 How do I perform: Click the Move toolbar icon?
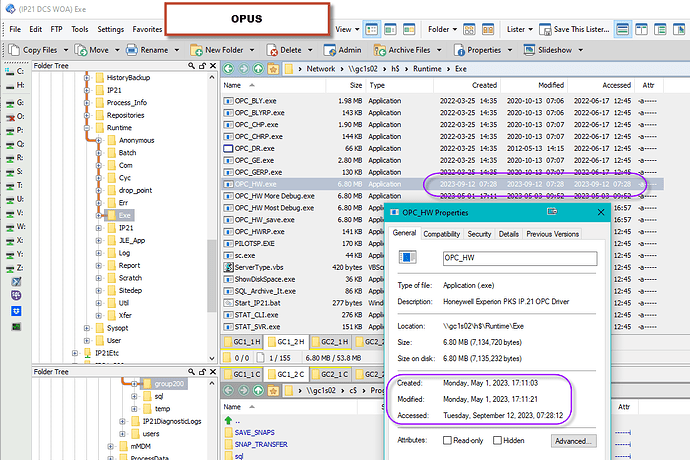(81, 50)
